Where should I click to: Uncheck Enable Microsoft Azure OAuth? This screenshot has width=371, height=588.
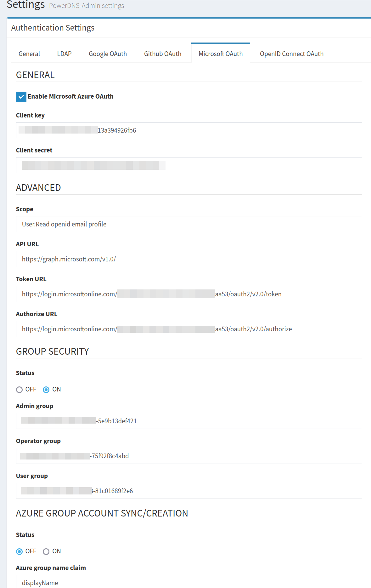[21, 97]
